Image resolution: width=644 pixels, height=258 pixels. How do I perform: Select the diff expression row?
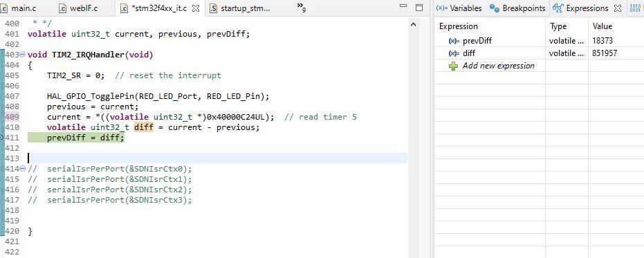(x=539, y=53)
